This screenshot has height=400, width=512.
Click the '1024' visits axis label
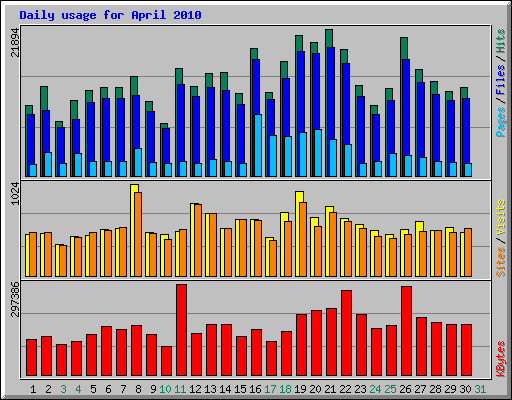pos(15,193)
